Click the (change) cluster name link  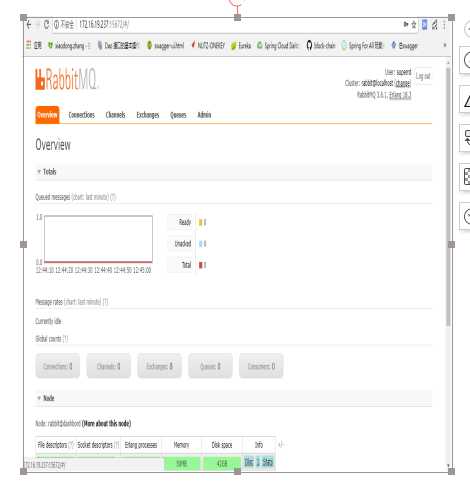(x=403, y=83)
